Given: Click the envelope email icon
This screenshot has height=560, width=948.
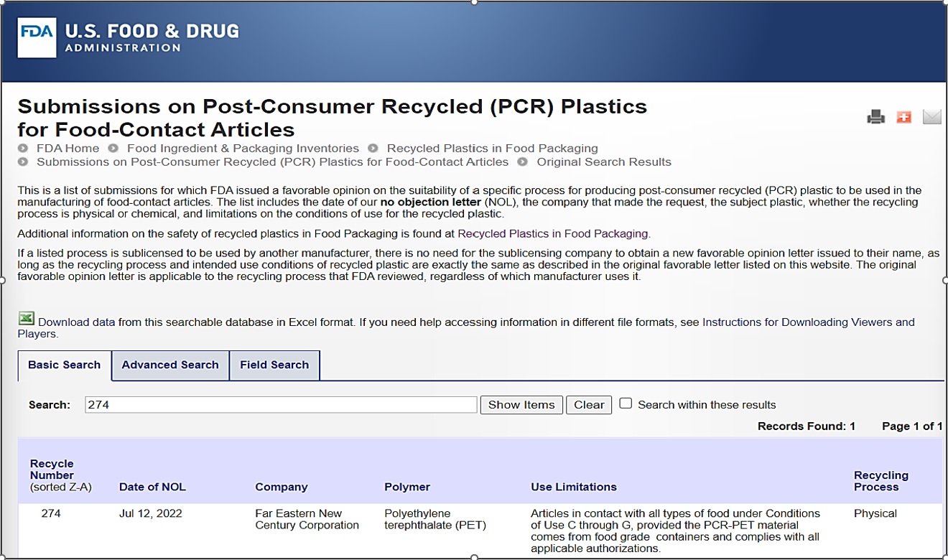Looking at the screenshot, I should [931, 117].
